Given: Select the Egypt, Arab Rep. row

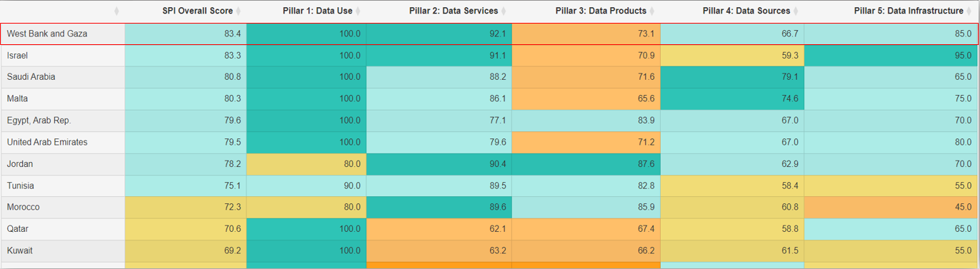Looking at the screenshot, I should (489, 121).
